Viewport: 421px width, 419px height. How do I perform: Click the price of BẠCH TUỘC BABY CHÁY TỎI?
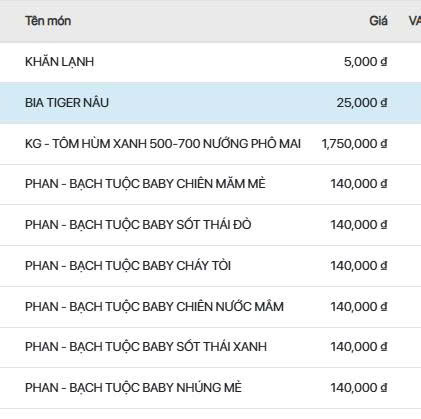click(x=359, y=266)
